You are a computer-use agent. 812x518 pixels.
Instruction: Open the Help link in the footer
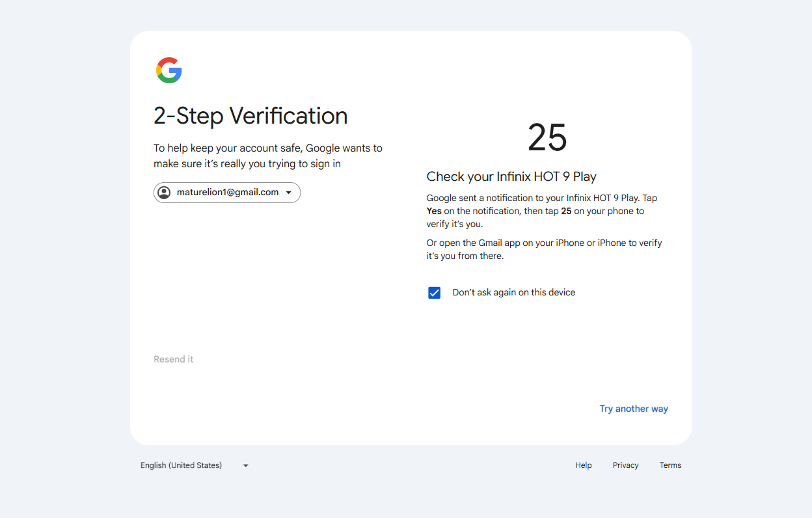pyautogui.click(x=584, y=465)
